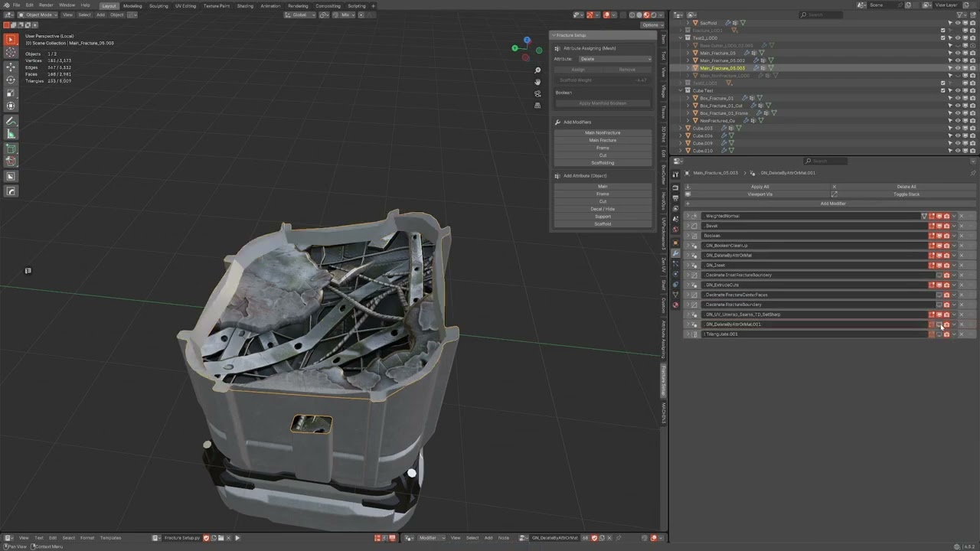The width and height of the screenshot is (980, 551).
Task: Click the Add Cube tool icon
Action: [x=11, y=148]
